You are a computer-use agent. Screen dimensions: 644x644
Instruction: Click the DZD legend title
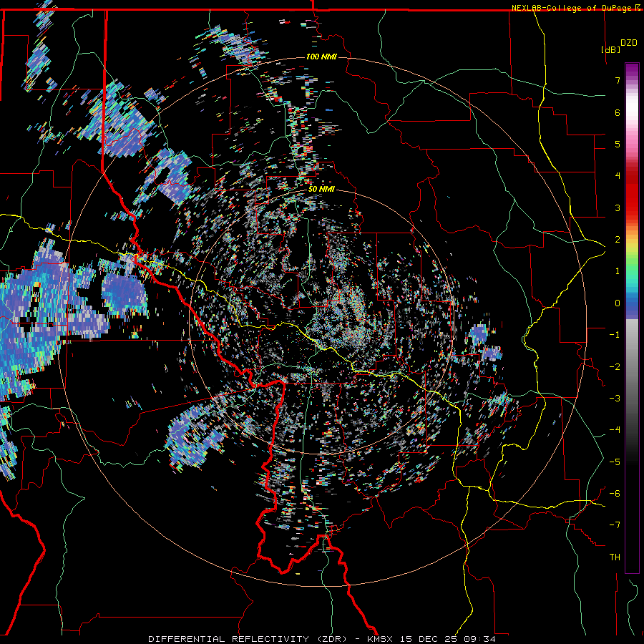pyautogui.click(x=629, y=43)
